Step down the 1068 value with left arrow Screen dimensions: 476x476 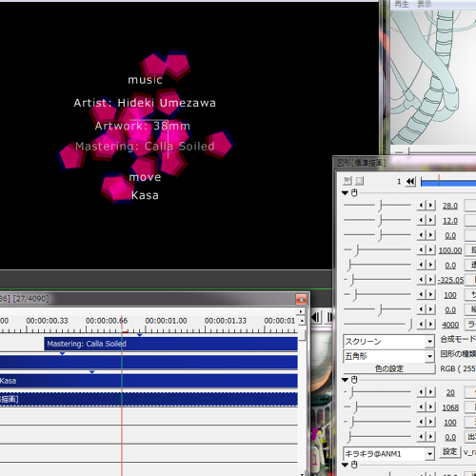421,407
